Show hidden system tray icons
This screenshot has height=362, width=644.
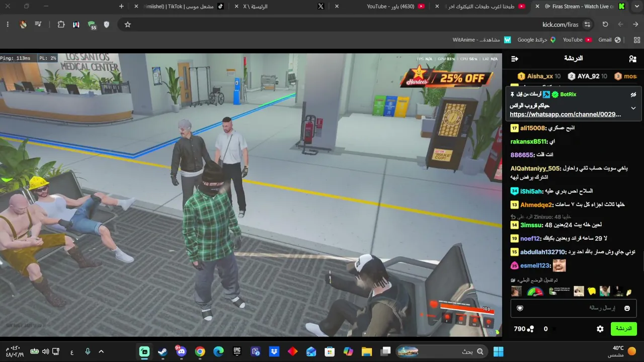coord(101,351)
